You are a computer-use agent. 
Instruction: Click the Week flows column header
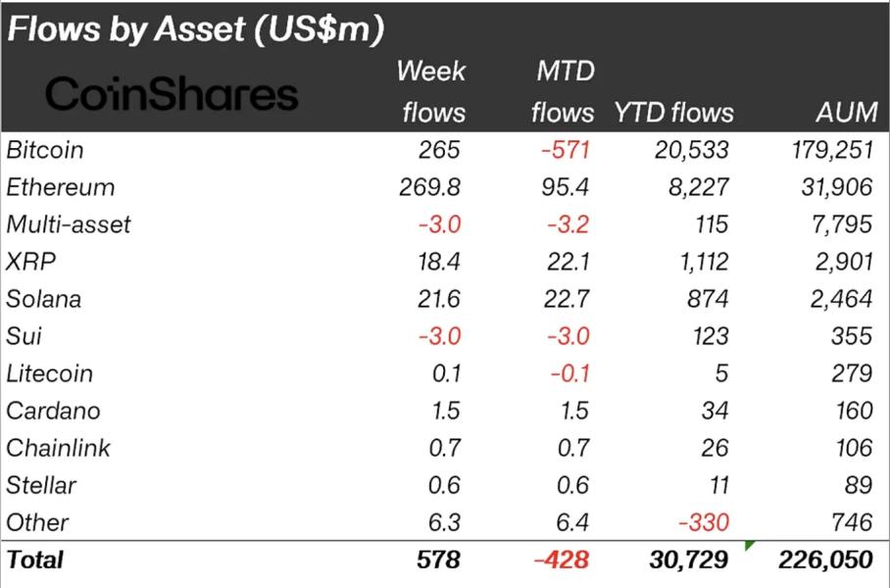pos(432,91)
